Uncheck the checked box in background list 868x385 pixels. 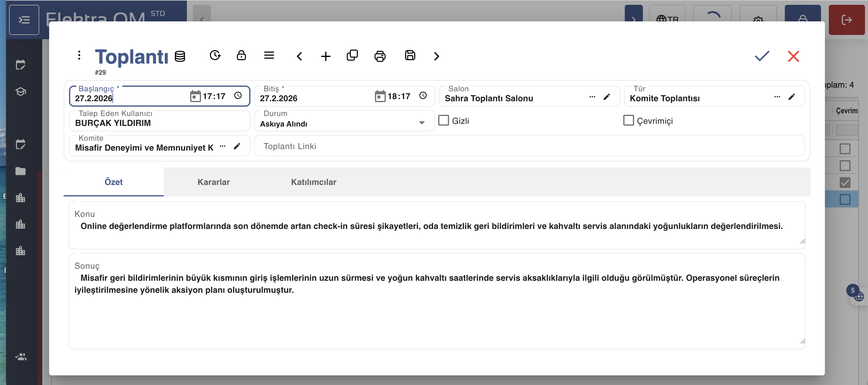(845, 183)
